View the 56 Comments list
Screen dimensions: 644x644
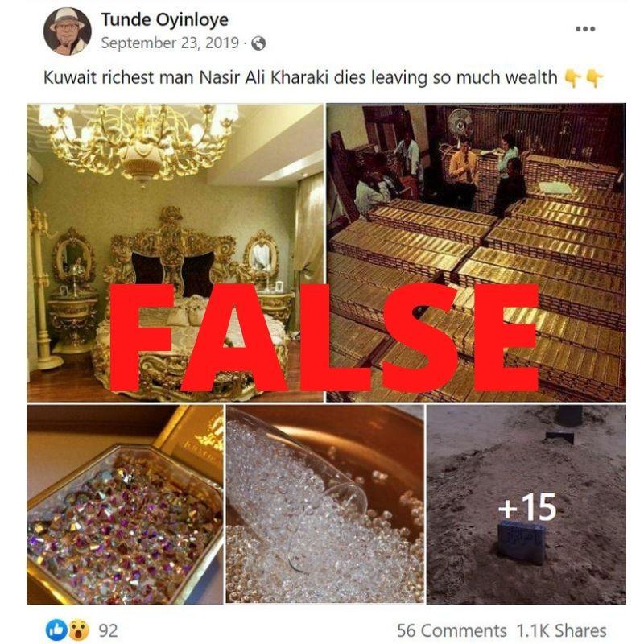point(452,630)
